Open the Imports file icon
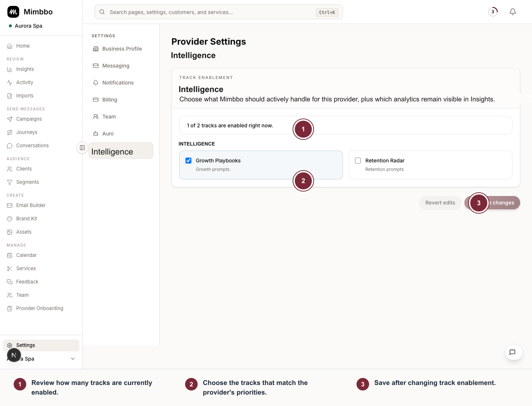532x406 pixels. pos(10,96)
